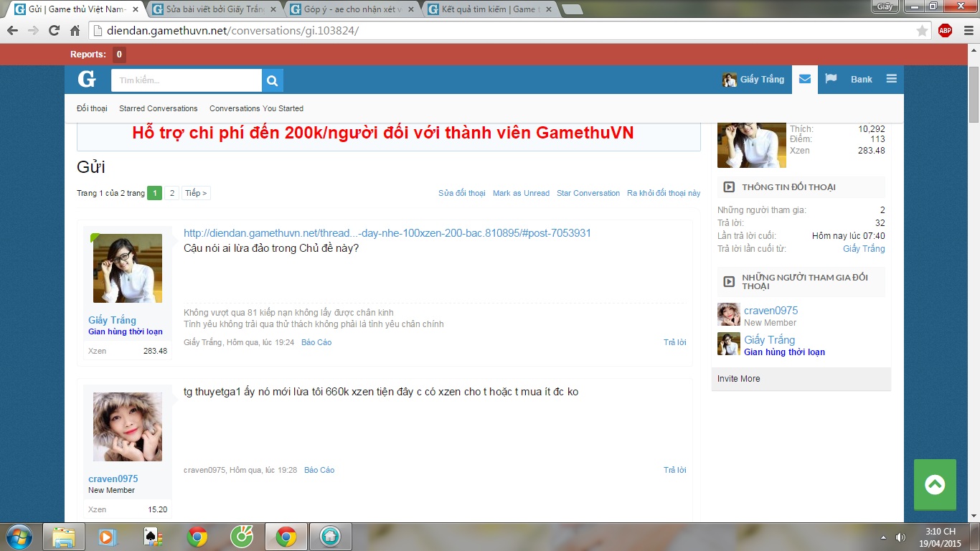The width and height of the screenshot is (980, 551).
Task: Click Báo Cáo on craven0975's message
Action: (319, 470)
